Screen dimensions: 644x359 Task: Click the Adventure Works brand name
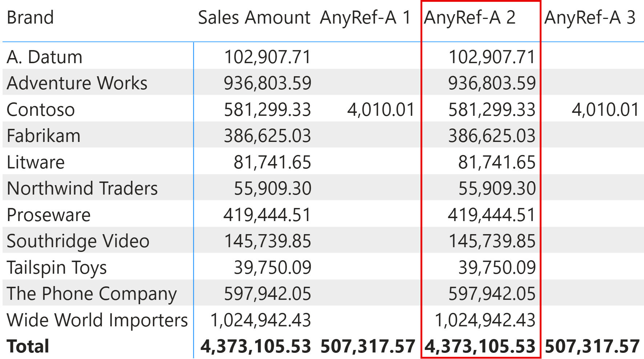tap(77, 83)
